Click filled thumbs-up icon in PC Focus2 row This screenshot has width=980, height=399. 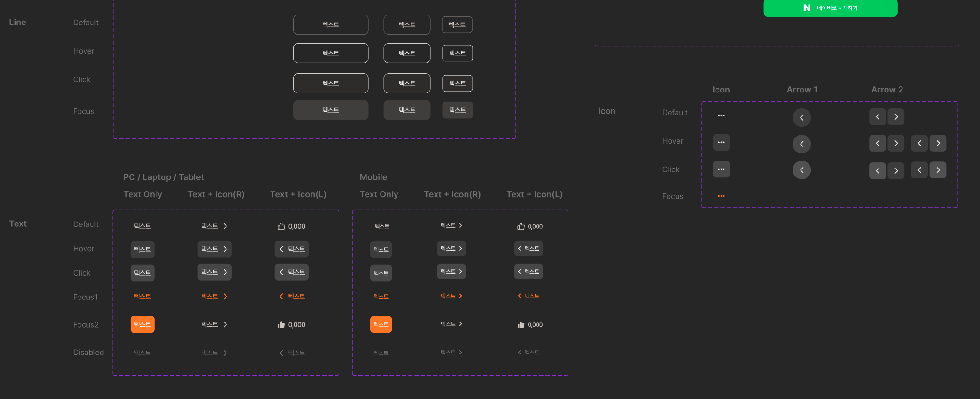281,325
